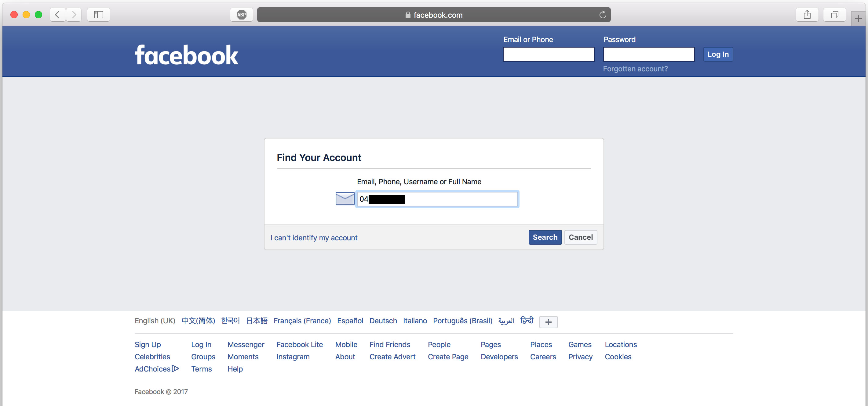868x406 pixels.
Task: Open the Safari sidebar
Action: tap(98, 14)
